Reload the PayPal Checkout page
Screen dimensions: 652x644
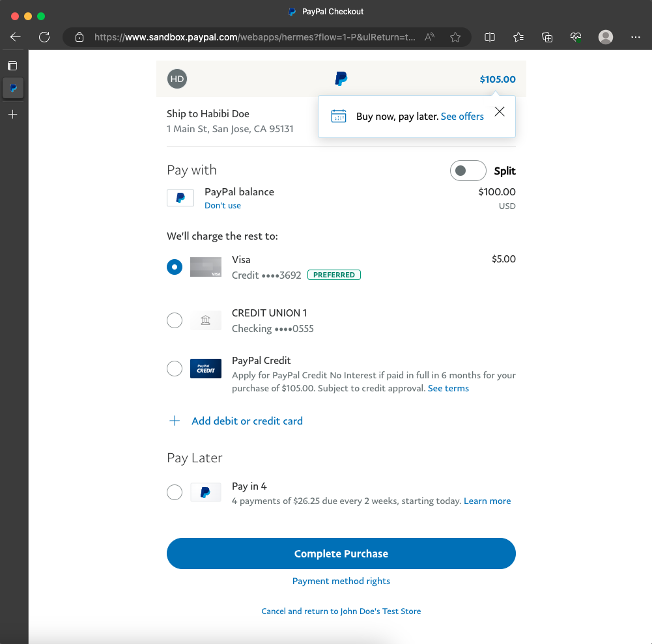(x=44, y=37)
